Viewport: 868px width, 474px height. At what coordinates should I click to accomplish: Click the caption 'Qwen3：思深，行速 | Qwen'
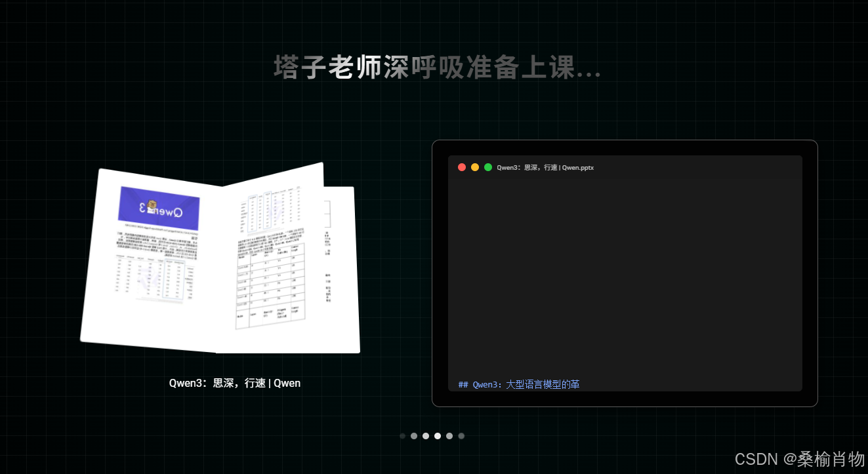234,383
